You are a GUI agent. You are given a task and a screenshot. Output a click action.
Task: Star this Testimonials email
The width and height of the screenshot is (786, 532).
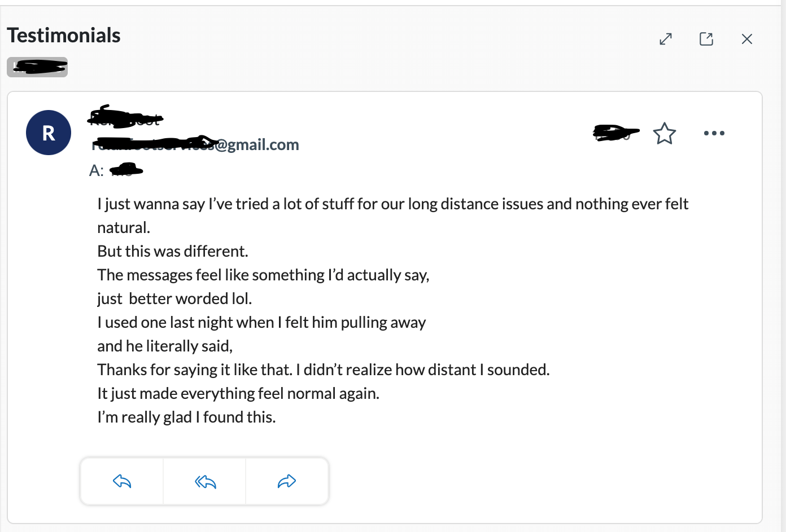tap(665, 134)
